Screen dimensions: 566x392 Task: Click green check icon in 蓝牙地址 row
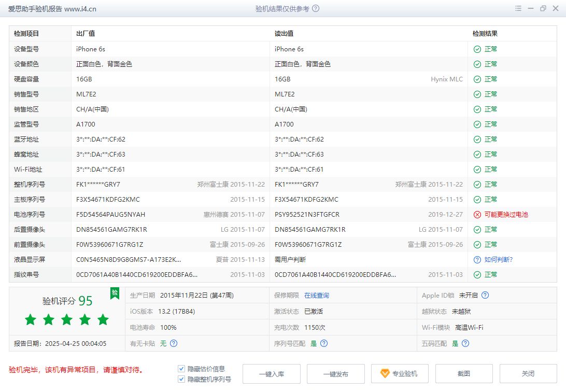[477, 139]
